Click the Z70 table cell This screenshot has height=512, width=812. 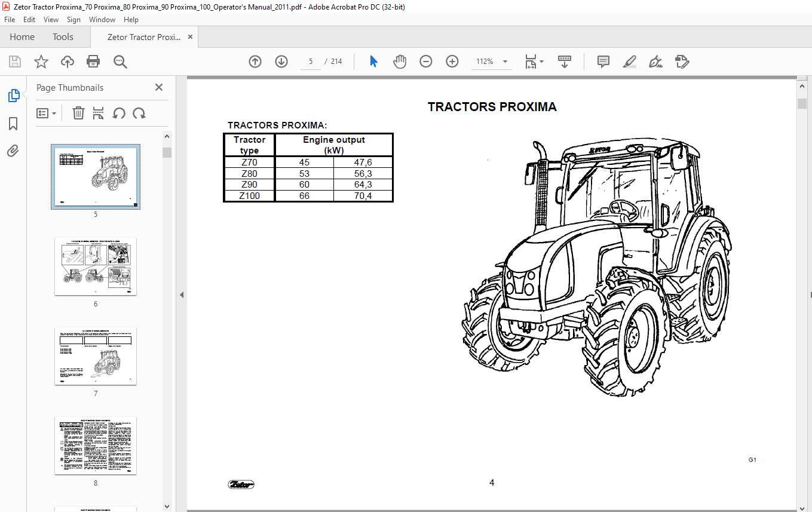pos(249,163)
